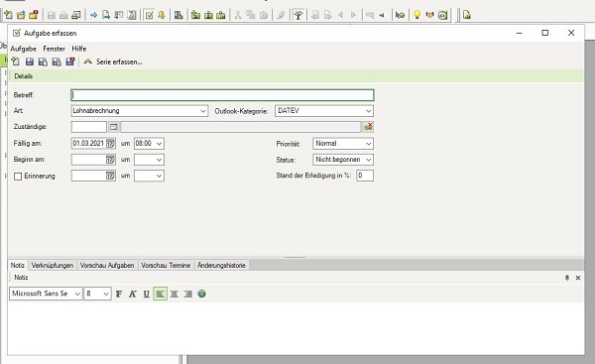Click the blue building icon in the main toolbar
The height and width of the screenshot is (364, 595).
(178, 15)
